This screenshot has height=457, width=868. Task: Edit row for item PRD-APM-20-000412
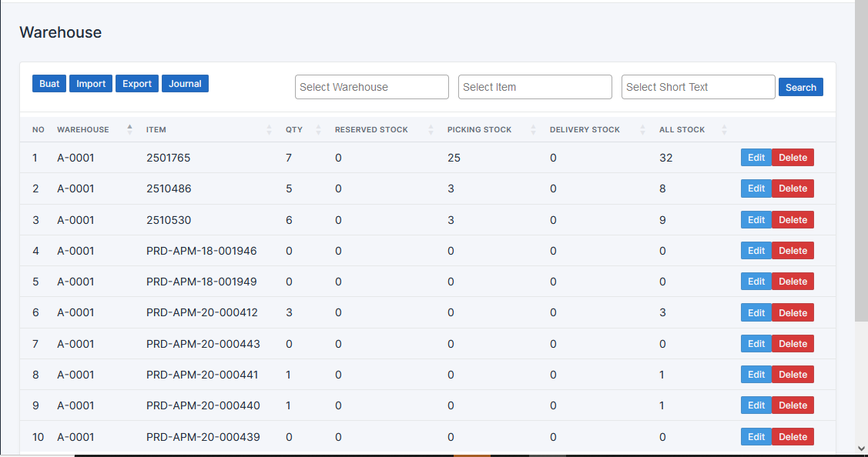coord(756,312)
